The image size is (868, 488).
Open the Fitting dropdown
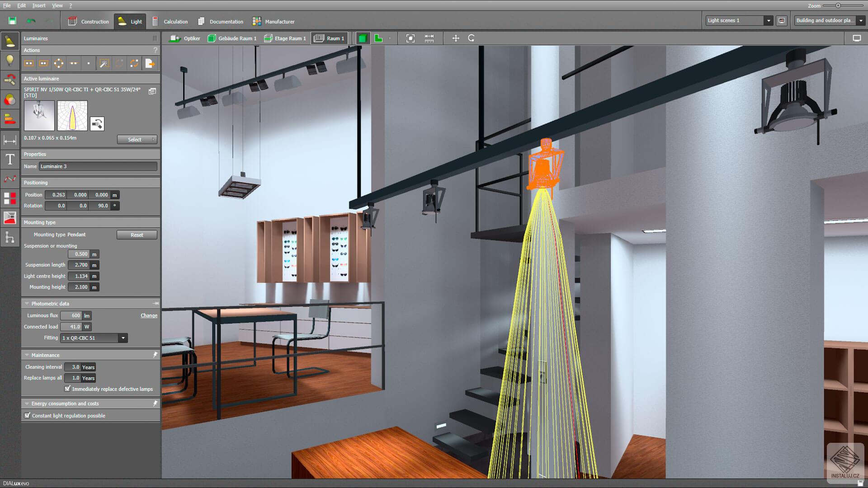point(123,338)
